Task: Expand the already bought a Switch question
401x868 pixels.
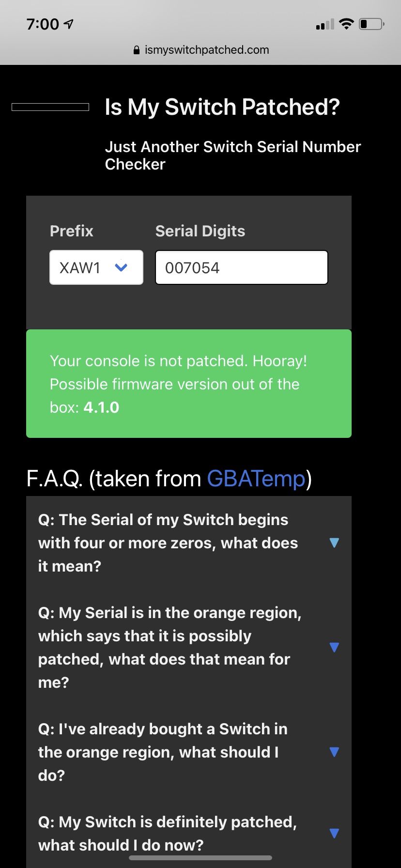Action: point(189,752)
